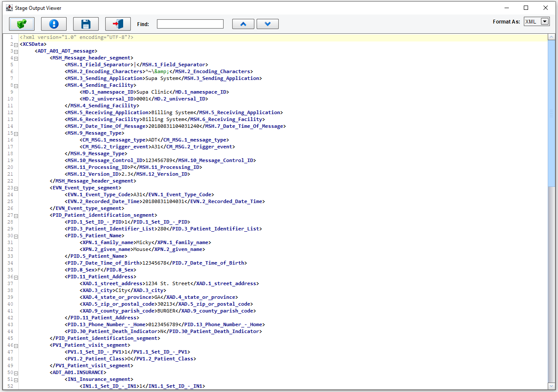Click the Supa Clinic namespace ID line
This screenshot has height=392, width=558.
click(154, 92)
